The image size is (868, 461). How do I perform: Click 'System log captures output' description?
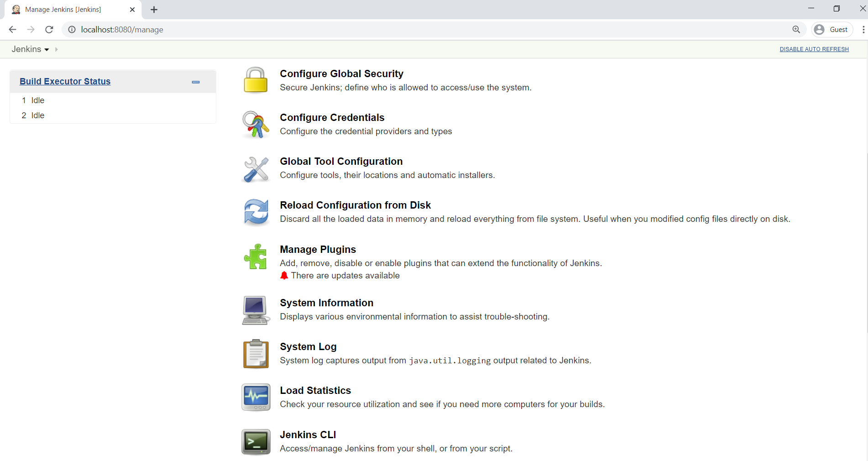click(x=435, y=361)
